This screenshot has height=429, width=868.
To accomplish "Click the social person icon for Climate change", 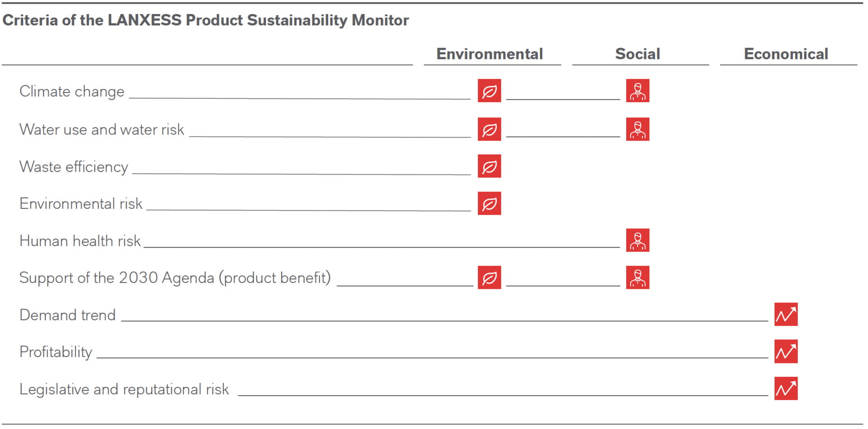I will 637,91.
